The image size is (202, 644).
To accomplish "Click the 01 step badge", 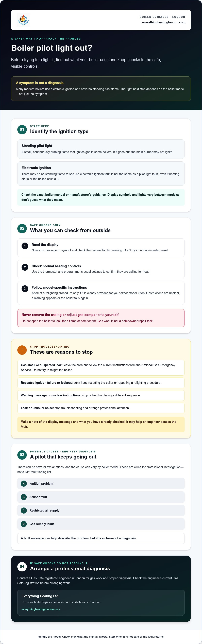I will [x=22, y=129].
